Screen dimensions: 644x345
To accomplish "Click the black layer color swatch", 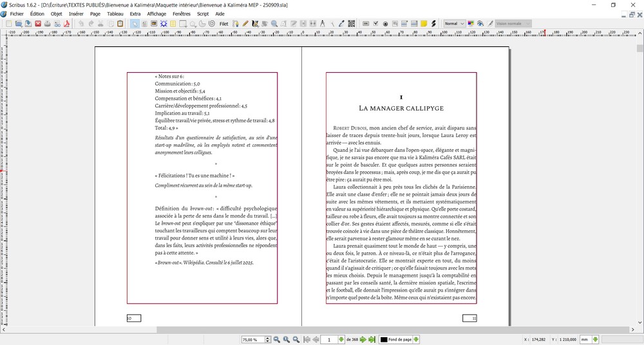I will tap(384, 340).
